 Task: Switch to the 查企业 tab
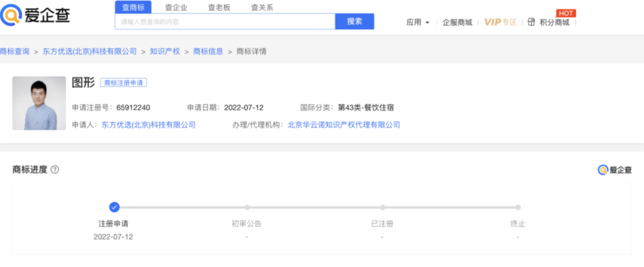pyautogui.click(x=176, y=7)
